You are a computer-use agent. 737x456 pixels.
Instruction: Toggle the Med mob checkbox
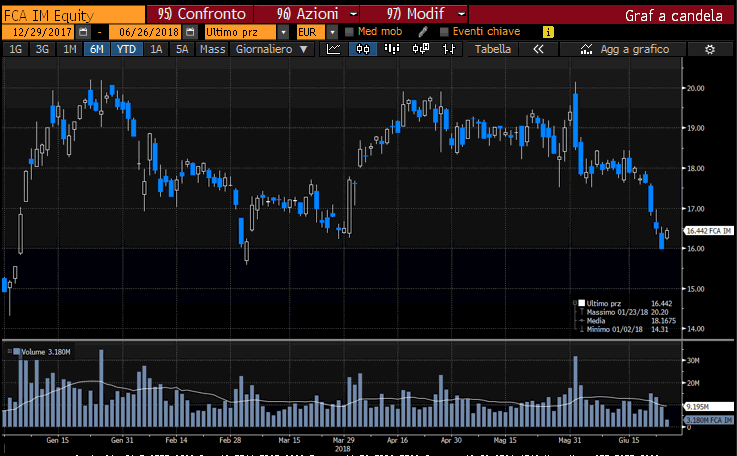pyautogui.click(x=349, y=32)
